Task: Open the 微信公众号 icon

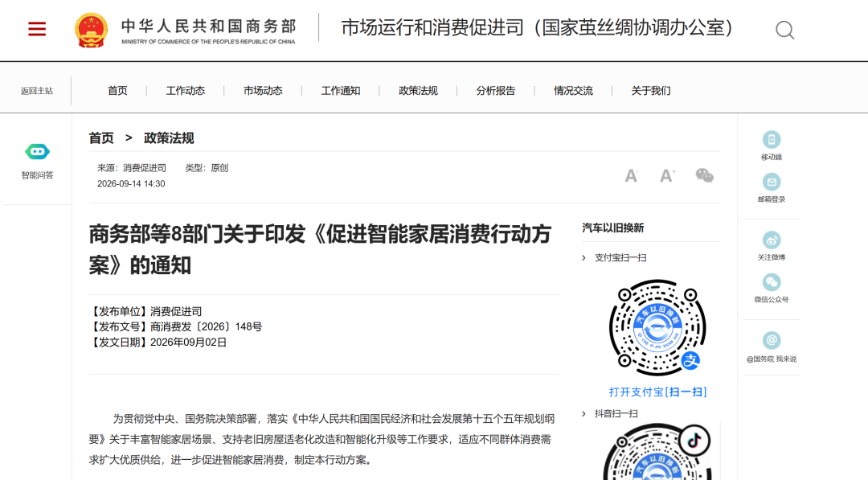Action: coord(771,282)
